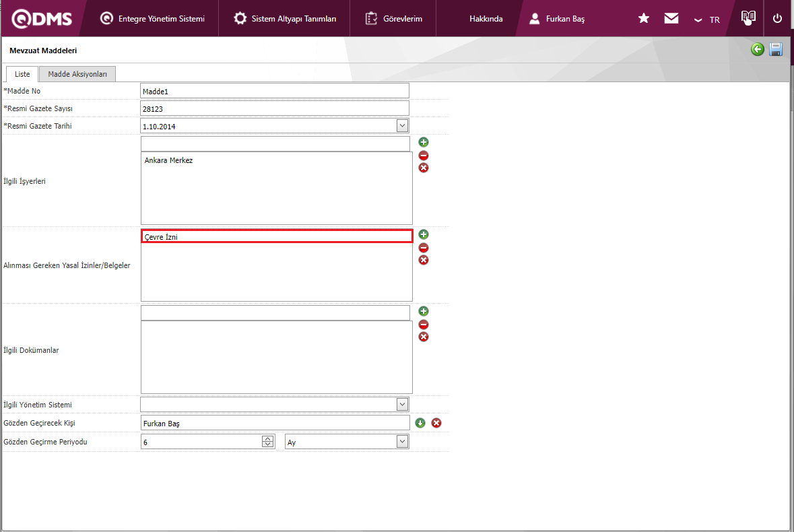The image size is (794, 532).
Task: Click Resmi Gazete Sayısı field
Action: (275, 108)
